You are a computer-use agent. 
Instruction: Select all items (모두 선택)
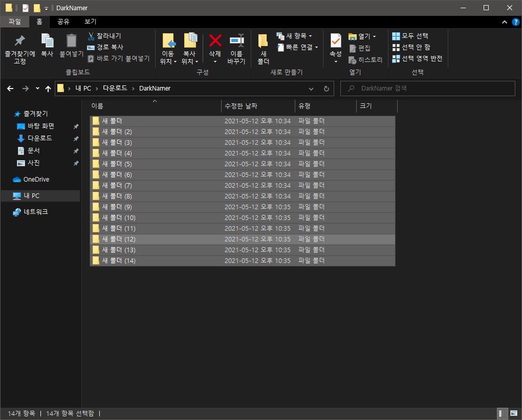410,36
